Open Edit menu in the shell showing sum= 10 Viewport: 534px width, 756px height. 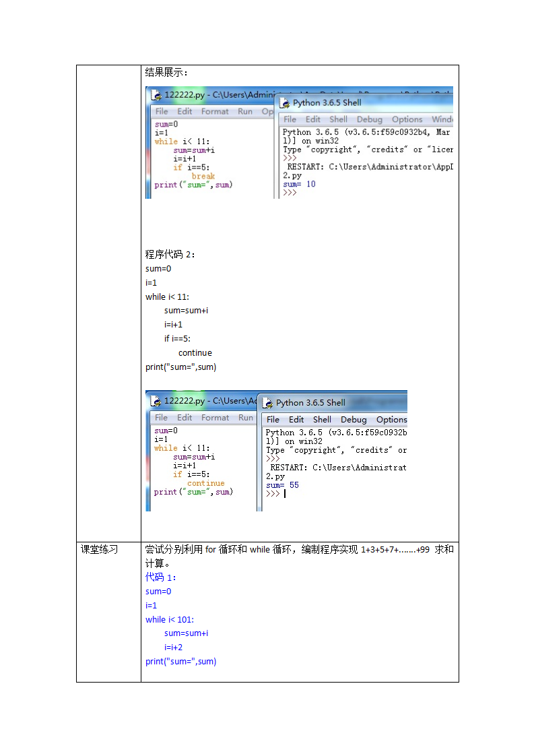pos(312,119)
